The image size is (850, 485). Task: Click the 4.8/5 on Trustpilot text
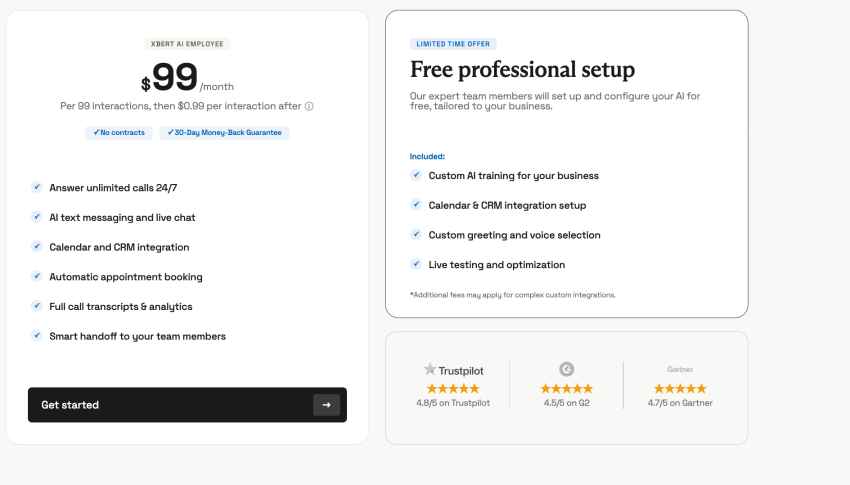[453, 403]
